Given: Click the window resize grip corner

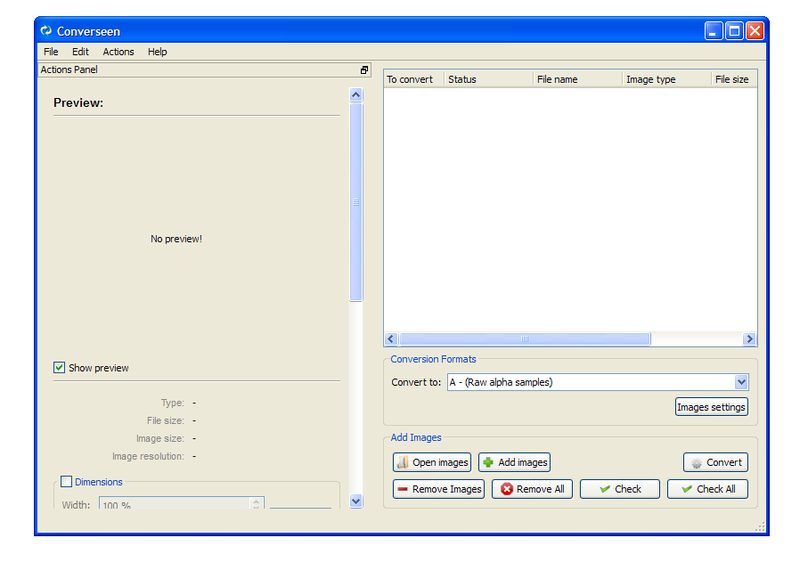Looking at the screenshot, I should point(760,527).
